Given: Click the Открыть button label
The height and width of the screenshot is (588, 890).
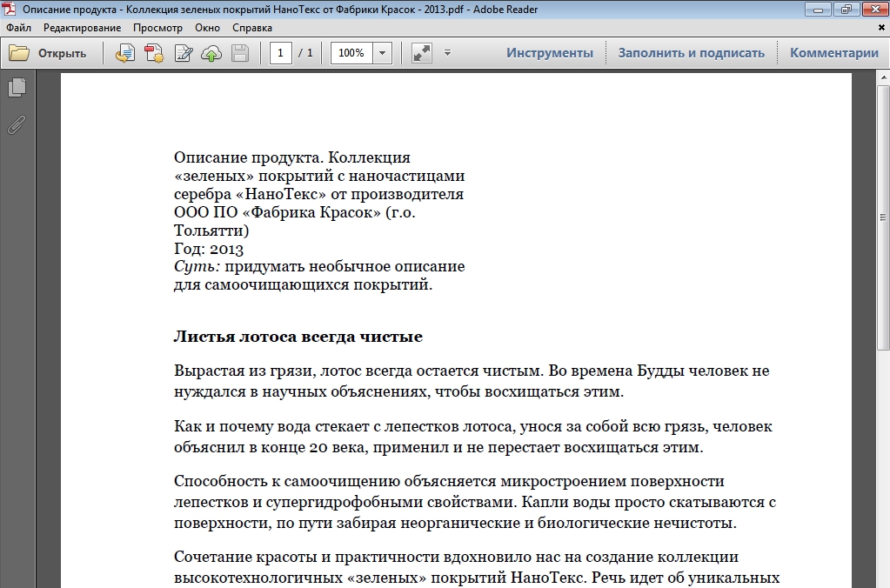Looking at the screenshot, I should coord(62,53).
